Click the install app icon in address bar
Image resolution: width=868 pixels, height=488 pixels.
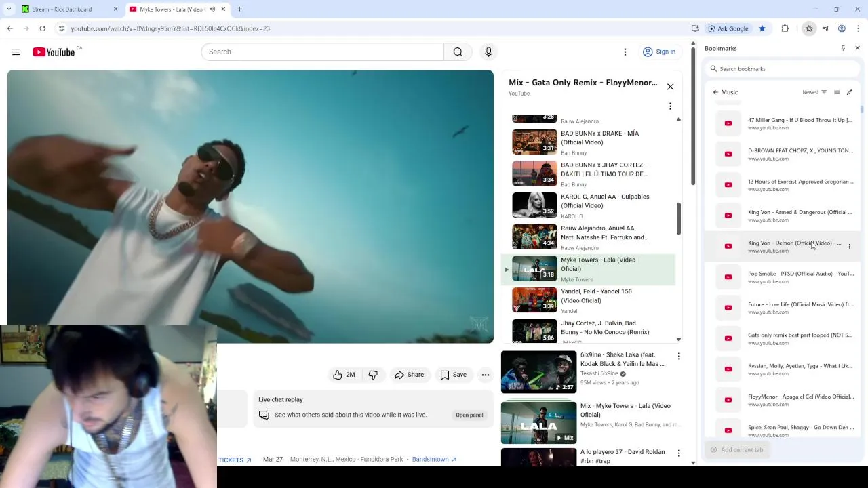(695, 28)
